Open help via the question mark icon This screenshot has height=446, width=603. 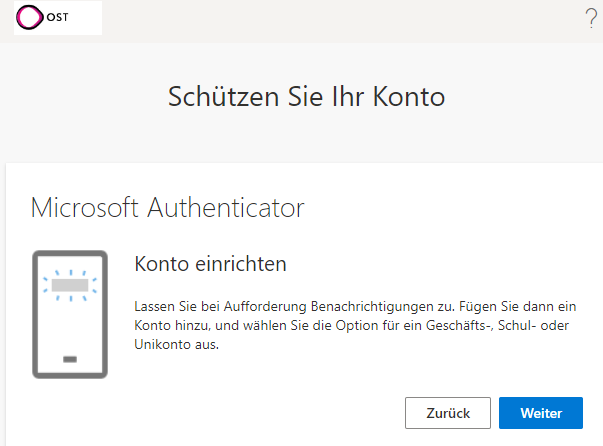[x=591, y=18]
